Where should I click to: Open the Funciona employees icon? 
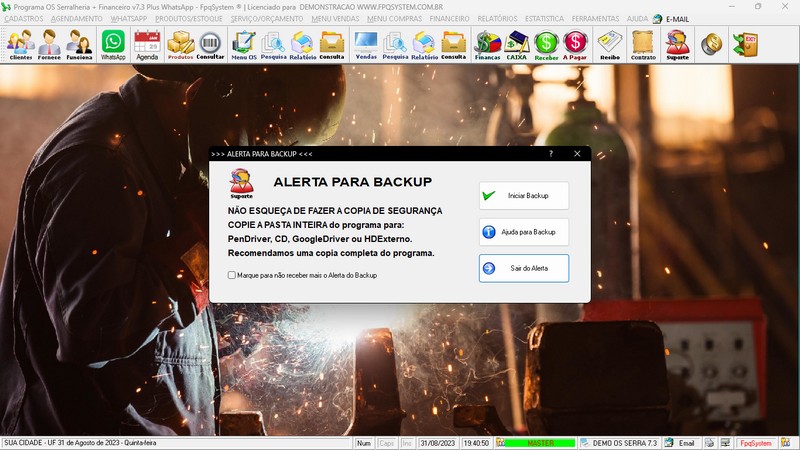80,44
